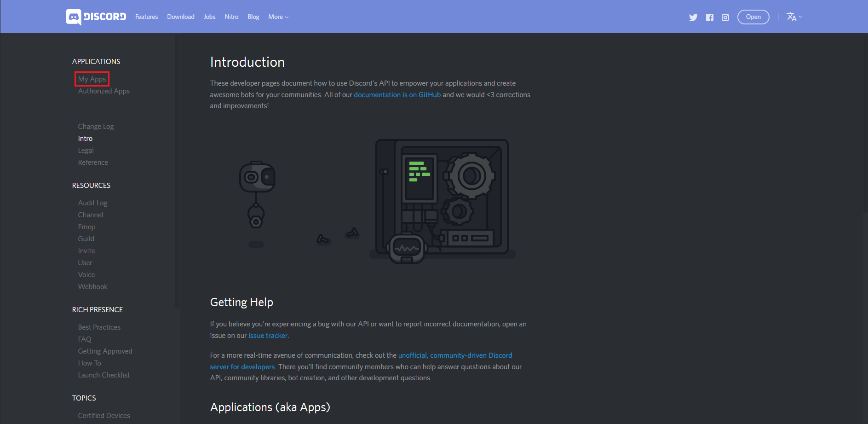
Task: Click the Getting Help heading
Action: coord(241,302)
